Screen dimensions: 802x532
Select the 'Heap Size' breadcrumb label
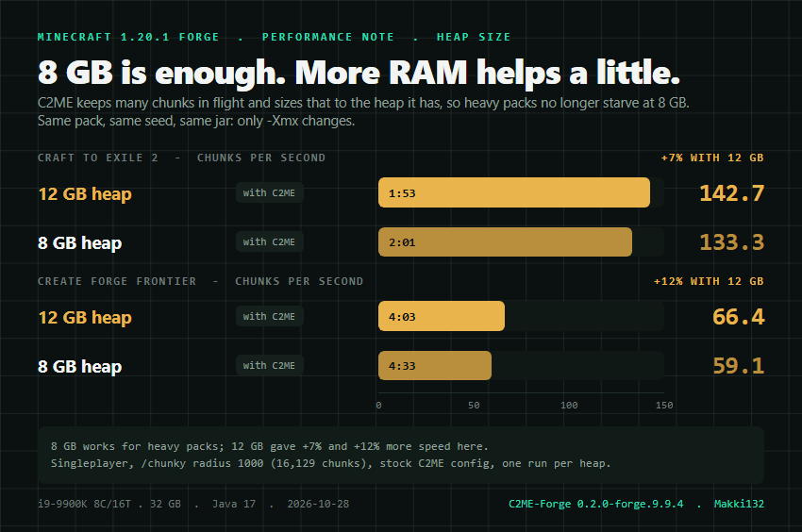[x=474, y=37]
